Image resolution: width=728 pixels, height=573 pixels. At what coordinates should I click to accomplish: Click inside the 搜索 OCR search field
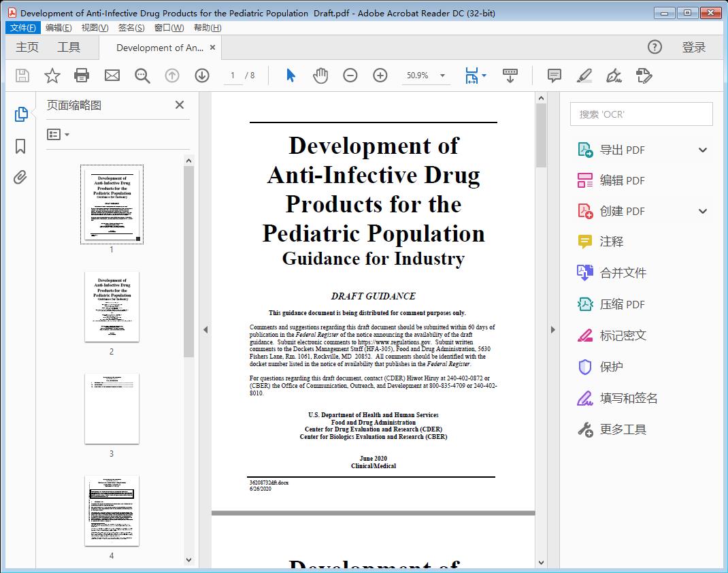coord(640,114)
